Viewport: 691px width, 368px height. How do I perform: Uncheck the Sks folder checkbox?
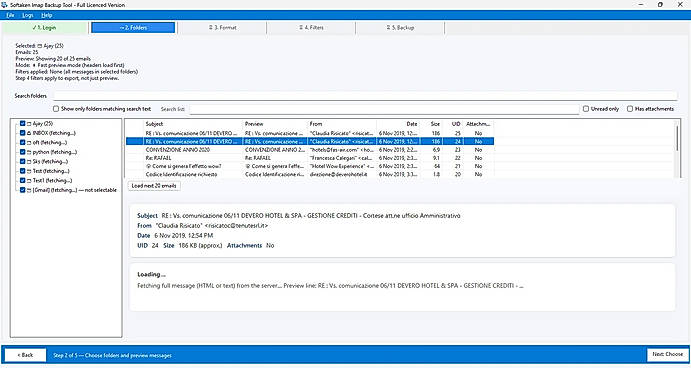pos(22,162)
